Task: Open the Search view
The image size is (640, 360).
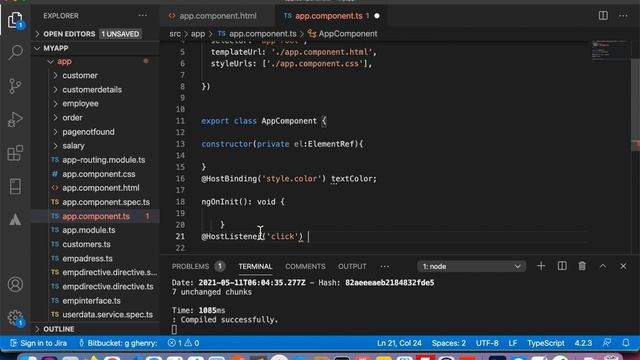Action: [15, 53]
